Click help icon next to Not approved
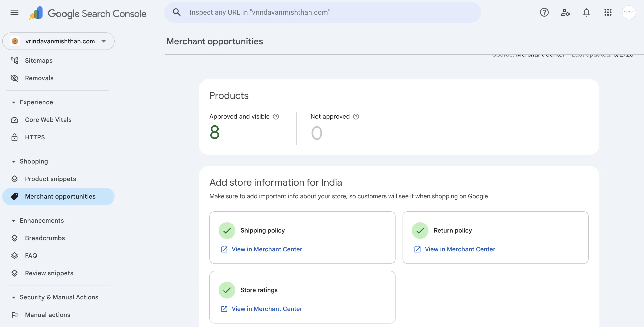 (356, 117)
